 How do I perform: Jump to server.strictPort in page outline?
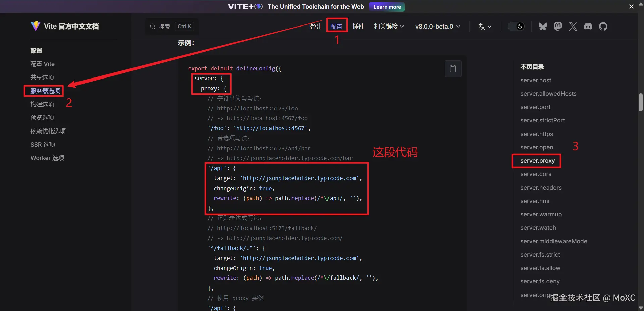tap(542, 120)
